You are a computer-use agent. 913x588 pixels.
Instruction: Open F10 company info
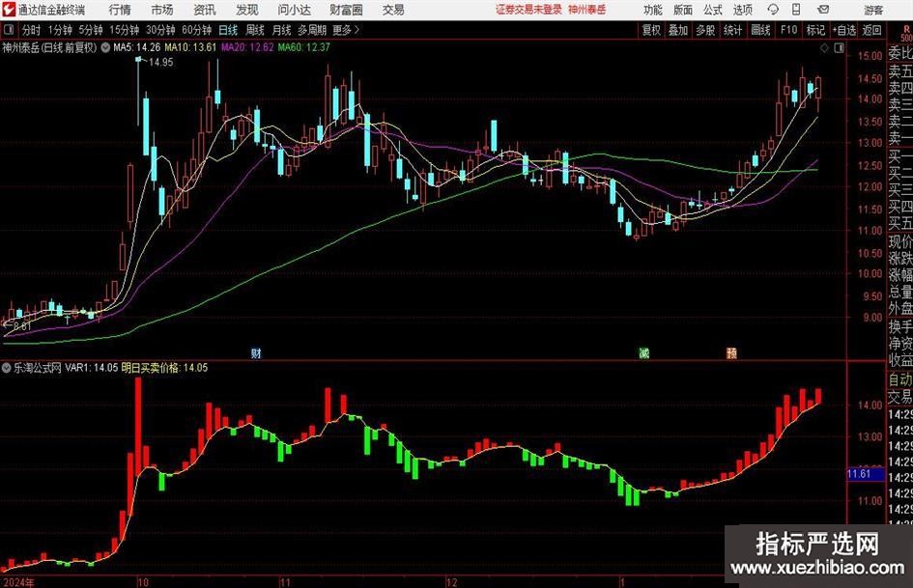pos(788,30)
